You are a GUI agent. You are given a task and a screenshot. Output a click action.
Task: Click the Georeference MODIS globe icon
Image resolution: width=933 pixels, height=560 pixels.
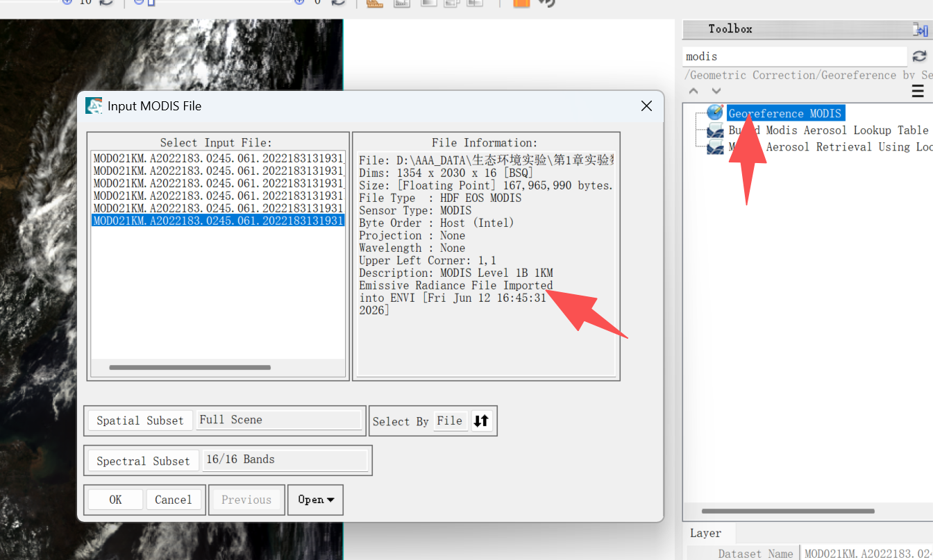pyautogui.click(x=715, y=113)
